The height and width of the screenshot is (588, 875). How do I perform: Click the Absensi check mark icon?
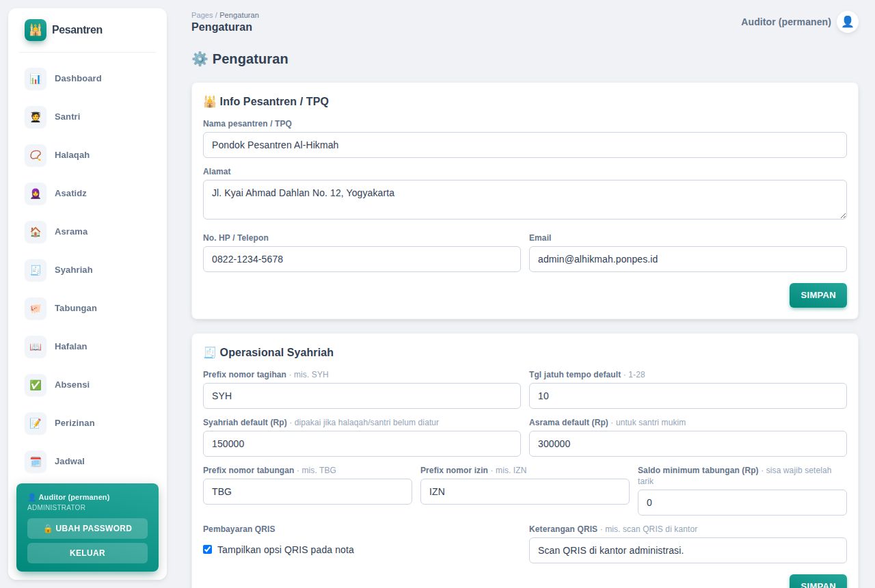tap(36, 385)
